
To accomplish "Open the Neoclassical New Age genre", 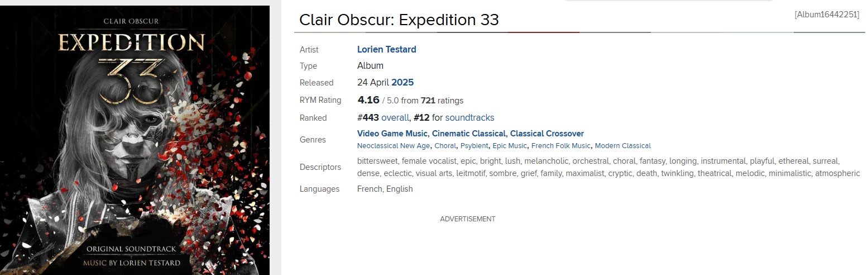I will [x=394, y=146].
